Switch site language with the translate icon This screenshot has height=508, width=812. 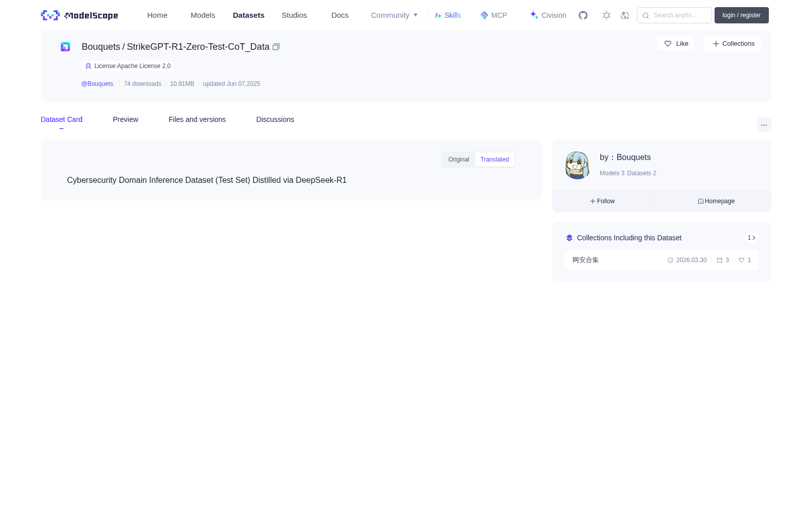(625, 15)
